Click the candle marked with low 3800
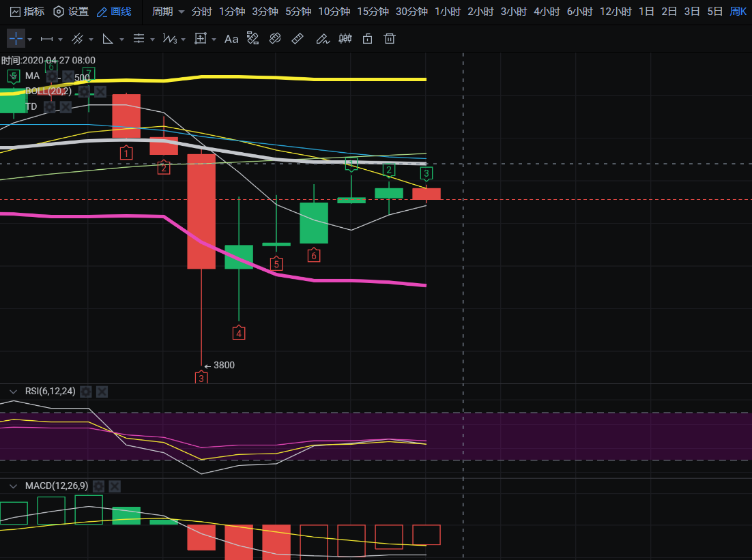 (x=201, y=211)
